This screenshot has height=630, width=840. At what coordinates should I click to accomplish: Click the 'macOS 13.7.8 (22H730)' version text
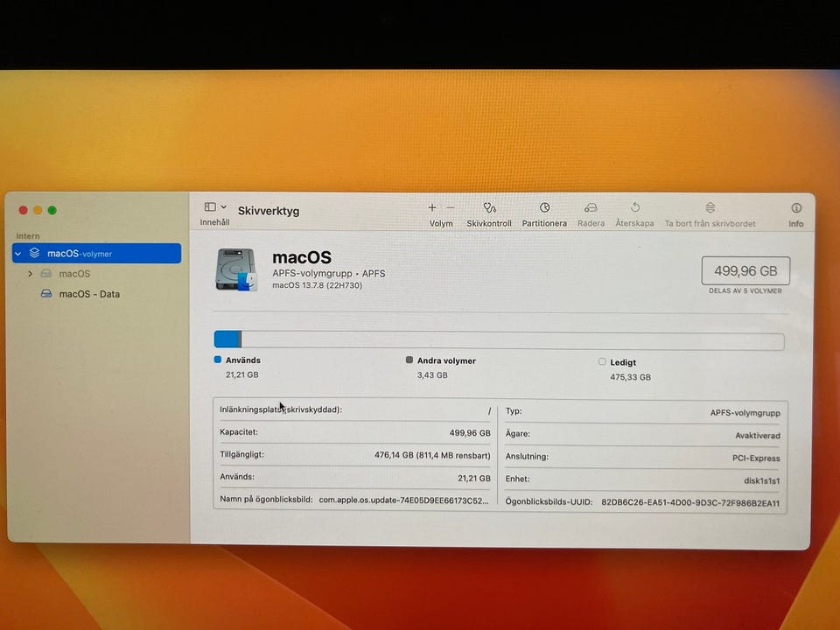317,285
